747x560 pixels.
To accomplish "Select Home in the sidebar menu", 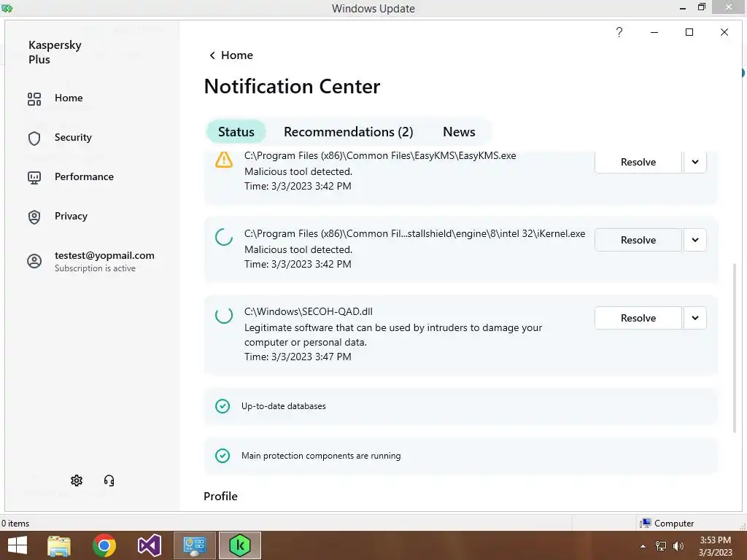I will [69, 98].
